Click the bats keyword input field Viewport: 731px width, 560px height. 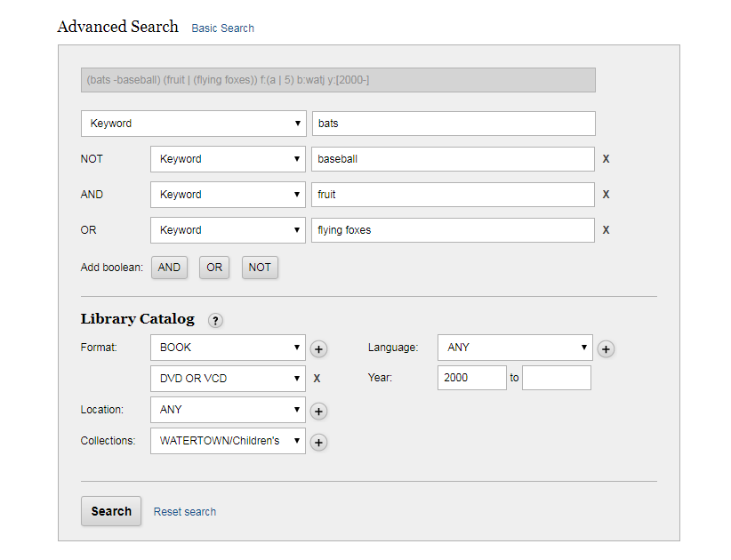(454, 124)
